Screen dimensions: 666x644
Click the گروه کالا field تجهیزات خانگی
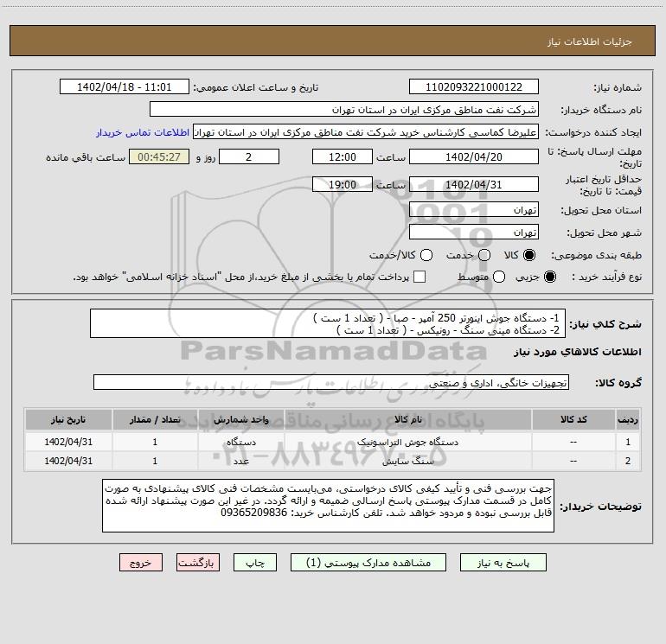[x=331, y=382]
